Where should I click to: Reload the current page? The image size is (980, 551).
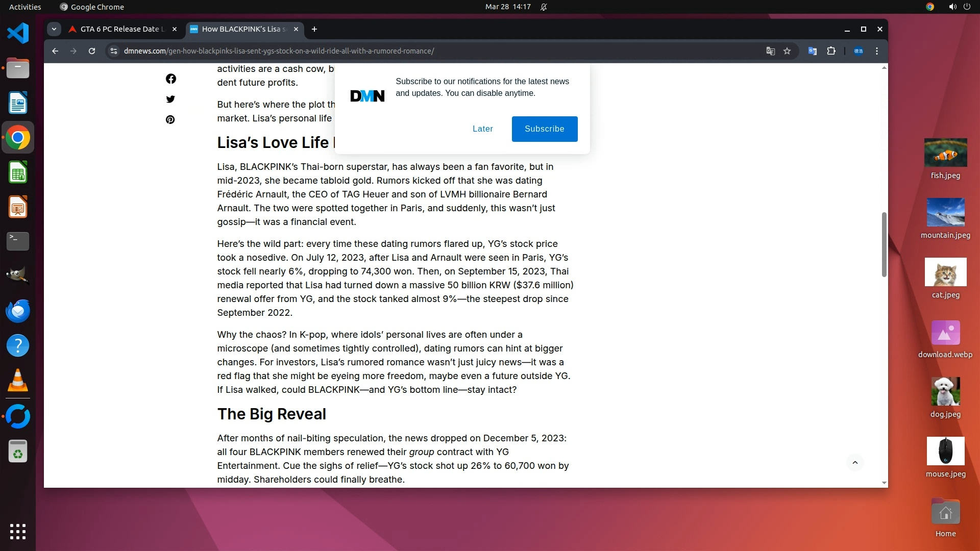click(x=92, y=51)
